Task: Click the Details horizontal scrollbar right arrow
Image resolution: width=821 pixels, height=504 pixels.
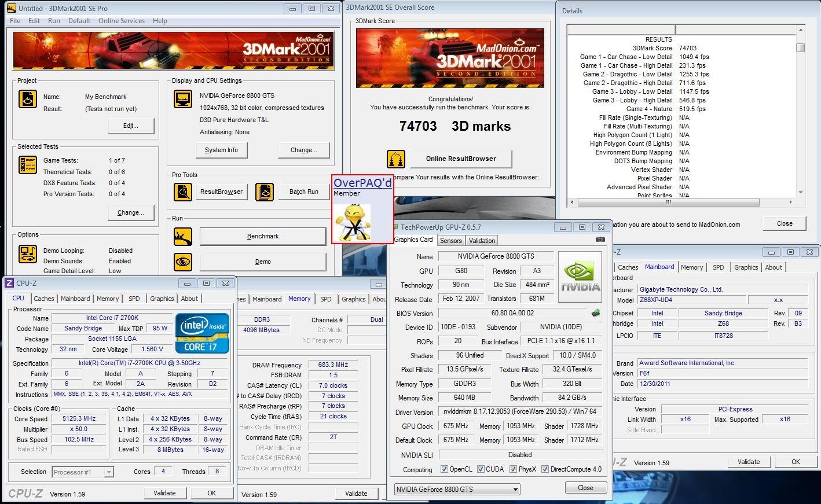Action: 791,203
